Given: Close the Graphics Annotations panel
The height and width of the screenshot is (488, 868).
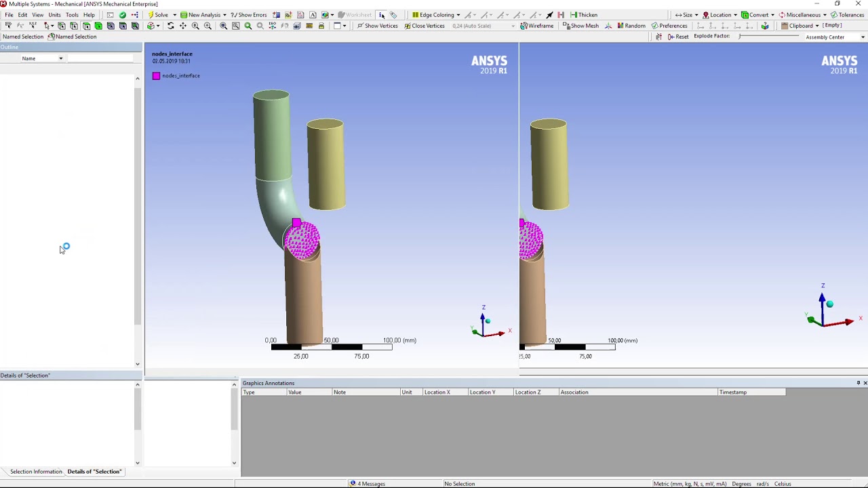Looking at the screenshot, I should [865, 383].
